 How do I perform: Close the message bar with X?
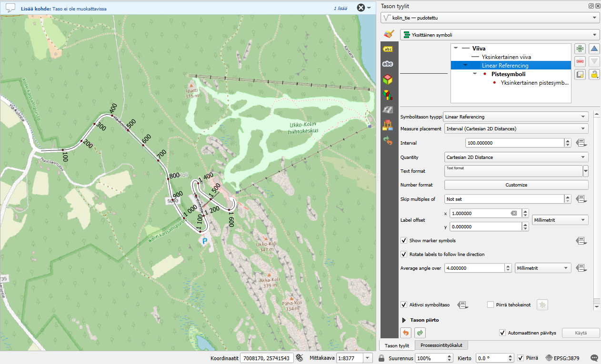[x=361, y=8]
